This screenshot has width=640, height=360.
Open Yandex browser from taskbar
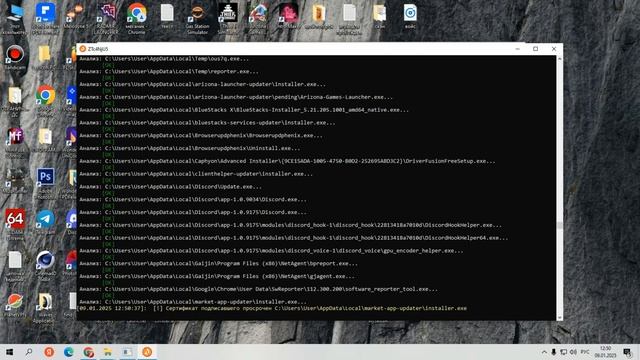[x=49, y=352]
